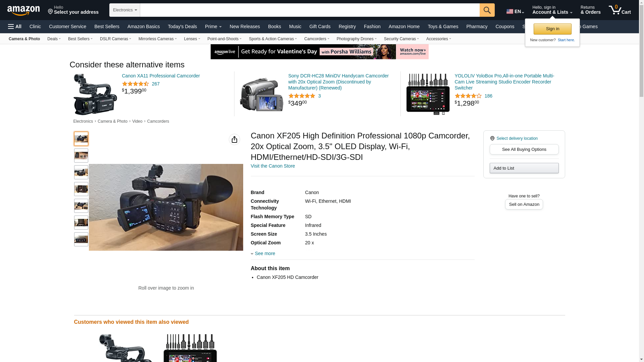This screenshot has width=644, height=362.
Task: Select the second product thumbnail image
Action: click(x=81, y=156)
